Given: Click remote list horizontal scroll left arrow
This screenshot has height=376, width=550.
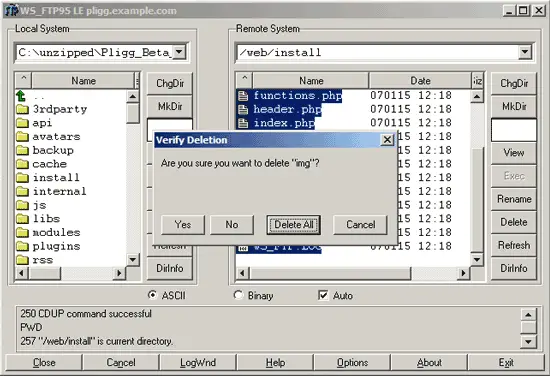Looking at the screenshot, I should (x=242, y=273).
